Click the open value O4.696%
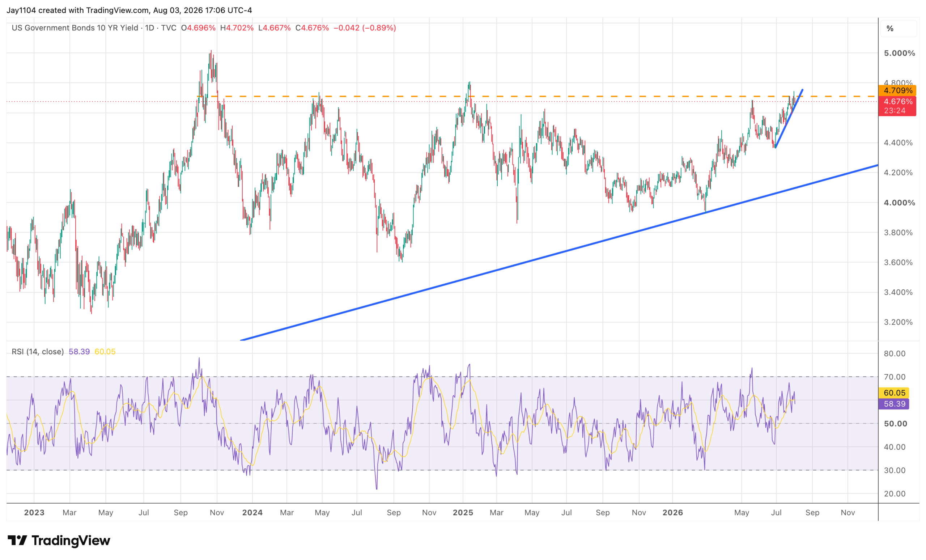 coord(198,28)
